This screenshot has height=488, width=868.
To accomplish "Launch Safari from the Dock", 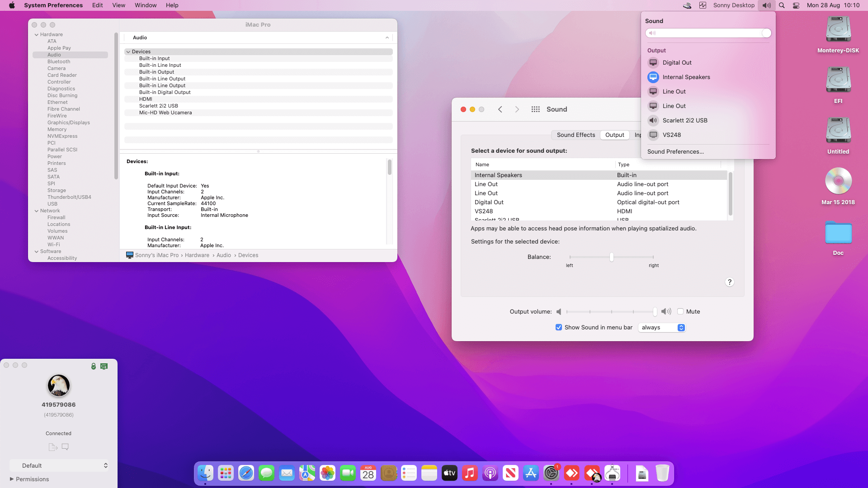I will (246, 473).
